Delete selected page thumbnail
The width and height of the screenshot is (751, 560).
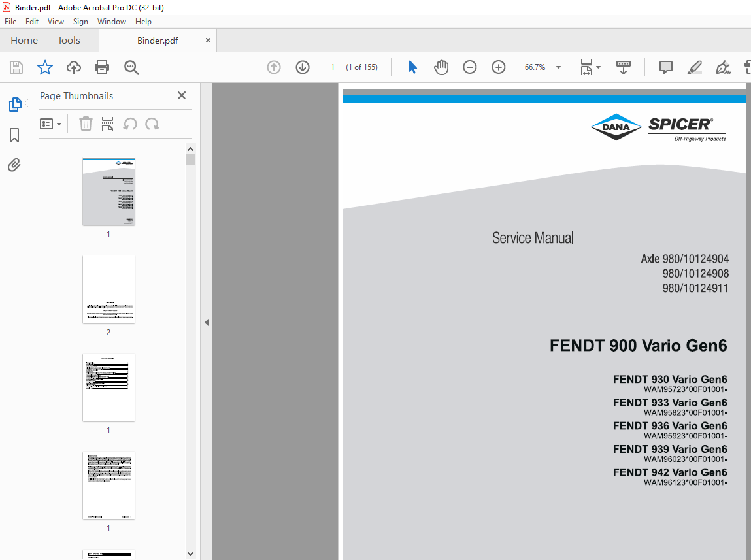pyautogui.click(x=86, y=124)
